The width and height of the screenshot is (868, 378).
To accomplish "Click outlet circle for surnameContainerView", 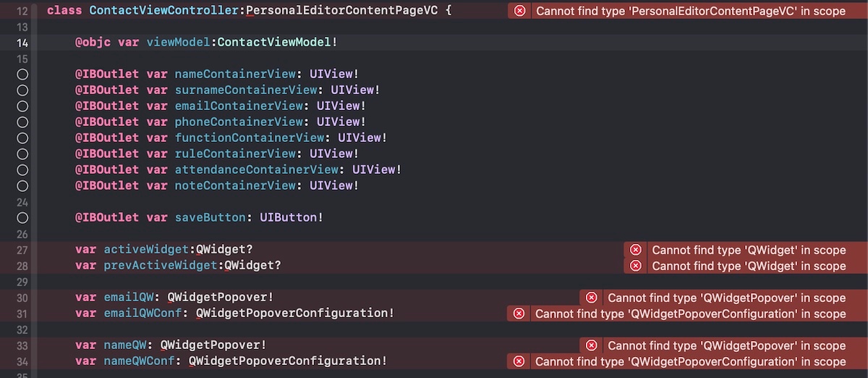I will point(22,90).
